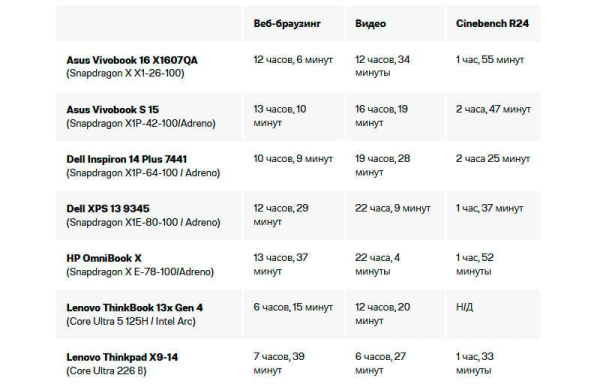Click the Веб-браузинг column header

click(287, 24)
